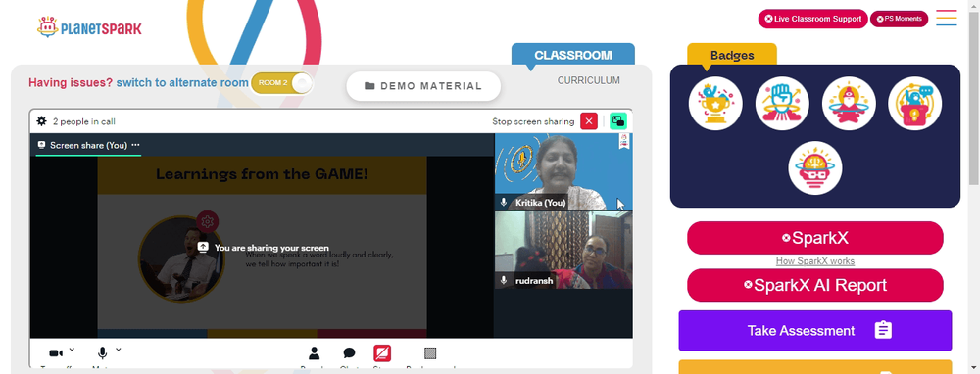This screenshot has height=374, width=980.
Task: Click "Having issues?" text
Action: click(71, 82)
